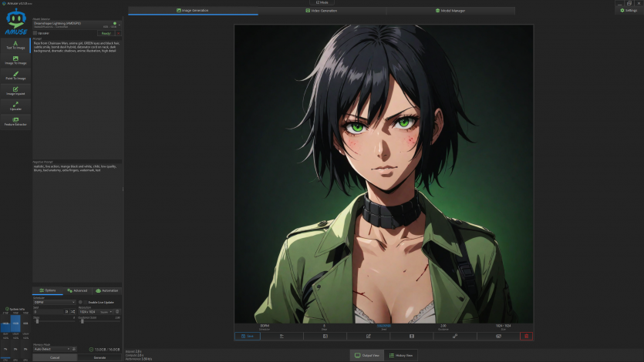Click the randomize seed shuffle icon
The width and height of the screenshot is (644, 362).
pos(72,311)
